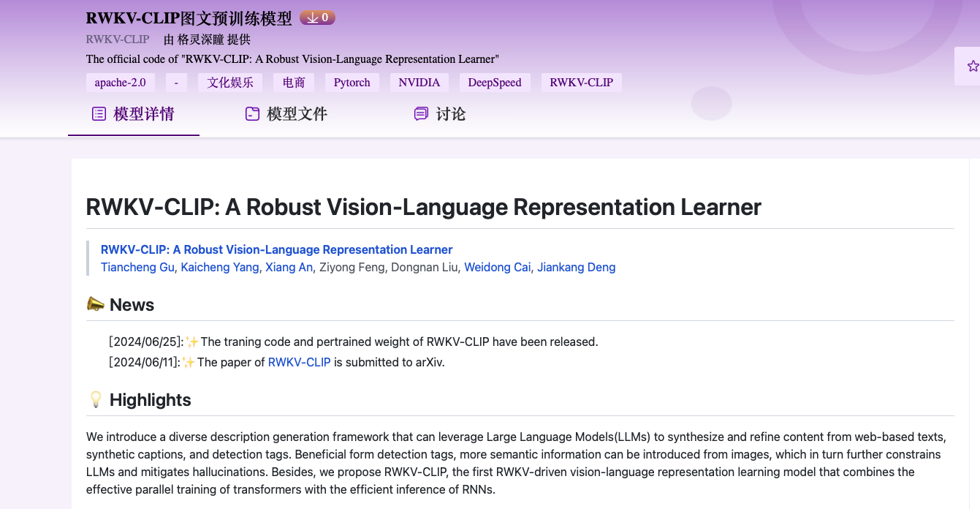Click the DeepSpeed tag
The width and height of the screenshot is (980, 509).
pyautogui.click(x=495, y=83)
